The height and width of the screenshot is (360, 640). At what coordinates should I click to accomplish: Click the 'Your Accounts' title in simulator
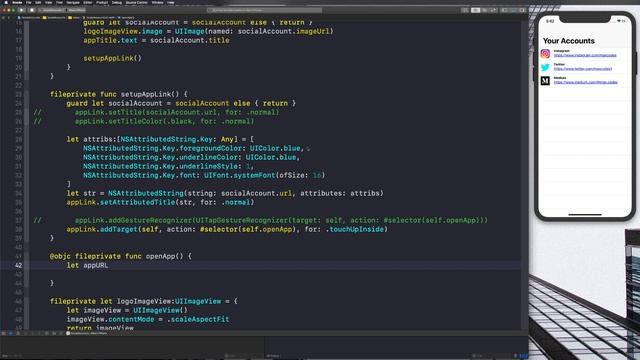[x=569, y=41]
